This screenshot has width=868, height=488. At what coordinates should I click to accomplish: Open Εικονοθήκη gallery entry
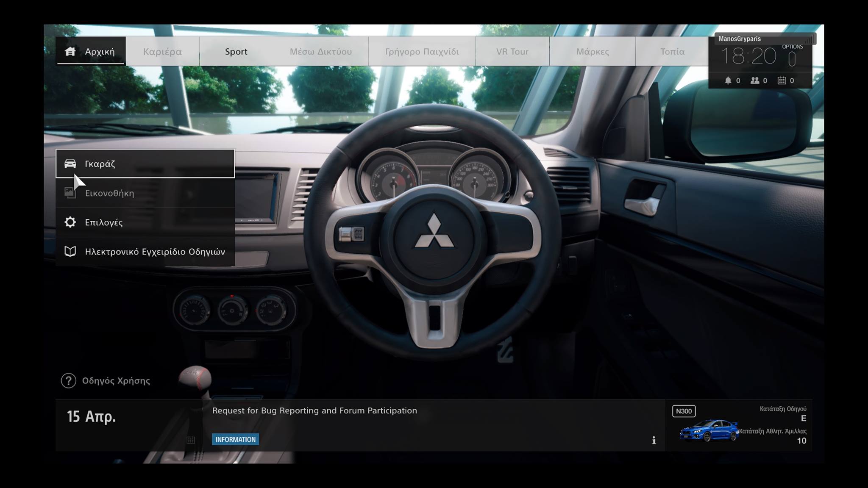[x=145, y=193]
